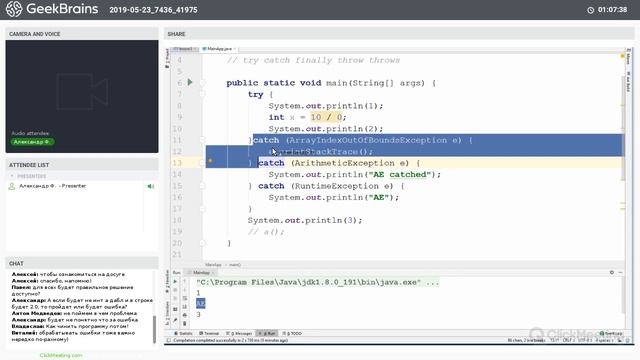The height and width of the screenshot is (360, 640).
Task: Click the stop icon in Run toolbar
Action: click(x=175, y=290)
